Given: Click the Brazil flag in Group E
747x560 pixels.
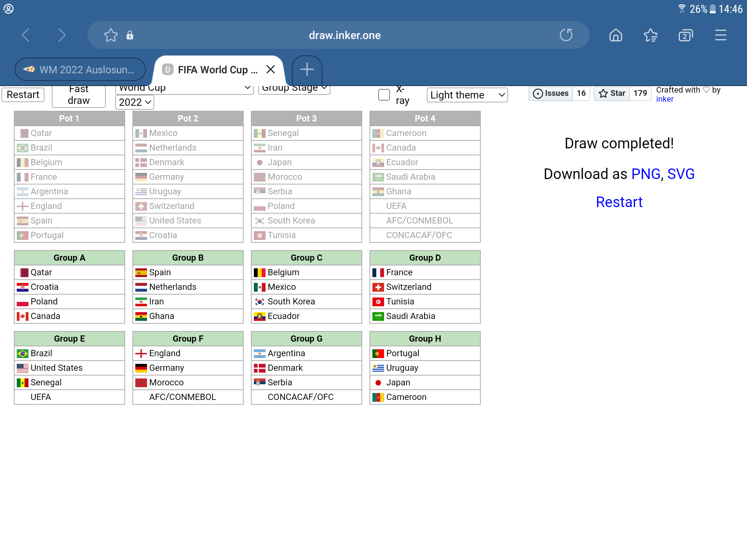Looking at the screenshot, I should (23, 353).
